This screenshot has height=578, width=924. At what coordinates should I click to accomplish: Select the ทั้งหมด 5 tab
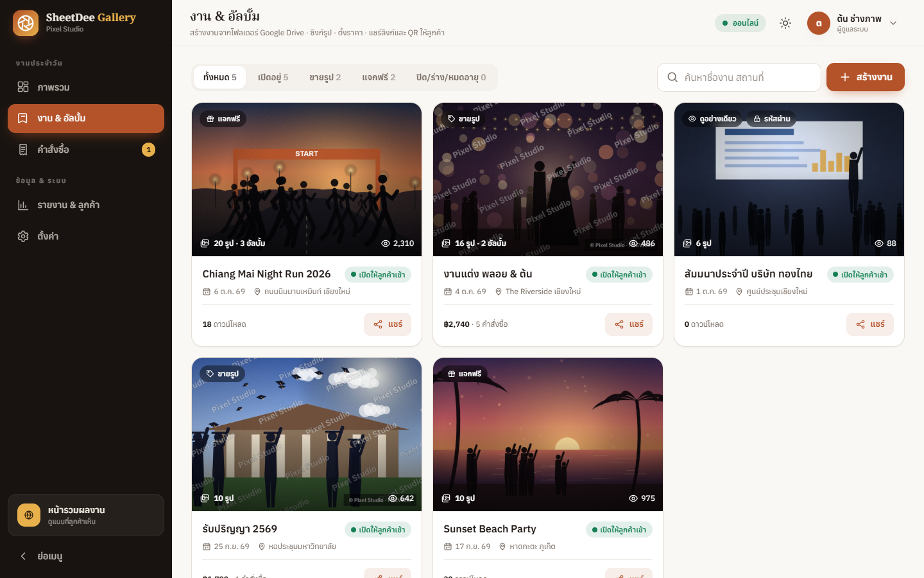(220, 77)
